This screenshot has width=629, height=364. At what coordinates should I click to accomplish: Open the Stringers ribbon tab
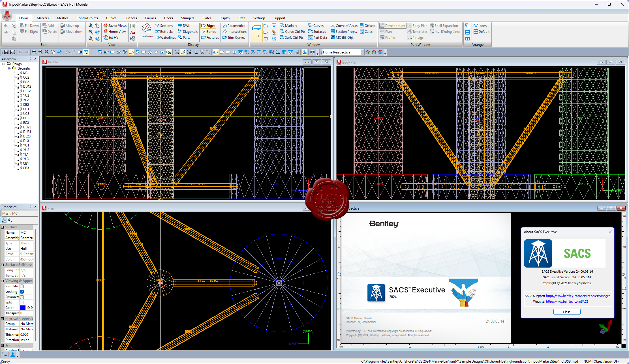pos(187,18)
